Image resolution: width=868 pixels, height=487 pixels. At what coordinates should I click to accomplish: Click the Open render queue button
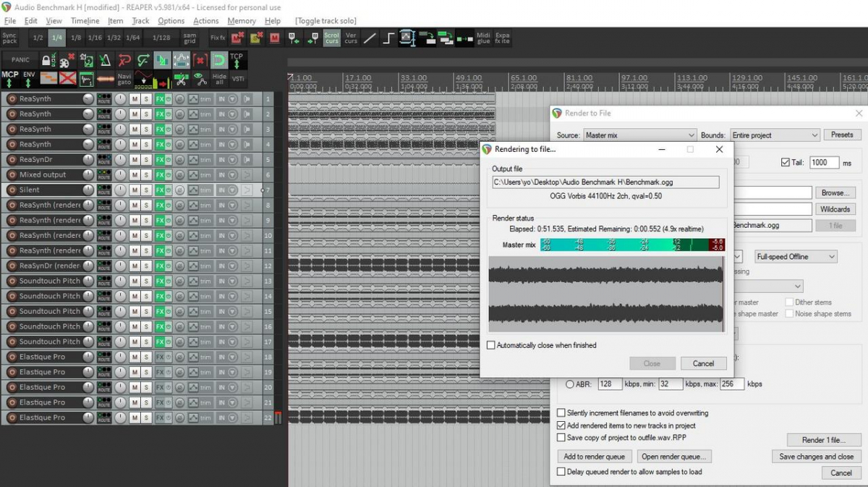coord(674,457)
